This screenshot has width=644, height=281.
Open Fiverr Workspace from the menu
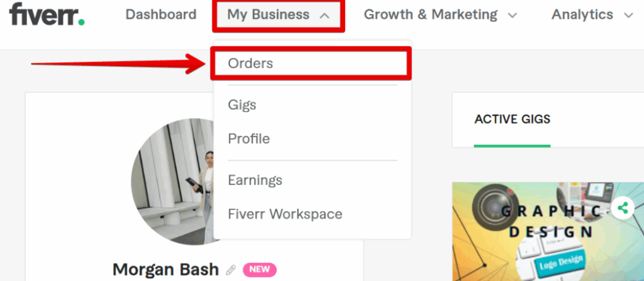coord(285,214)
